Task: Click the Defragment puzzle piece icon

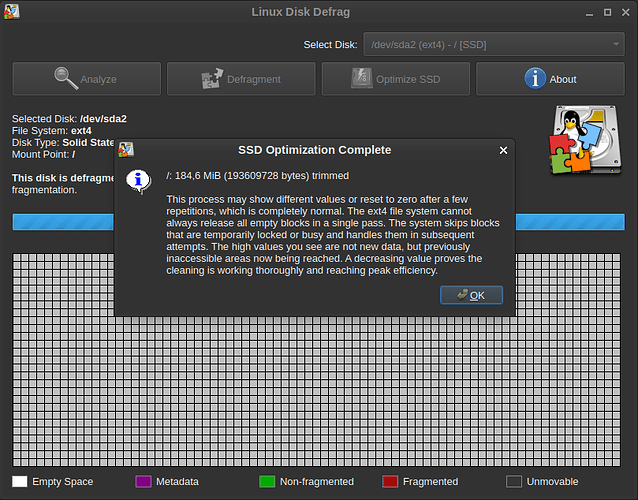Action: [212, 79]
